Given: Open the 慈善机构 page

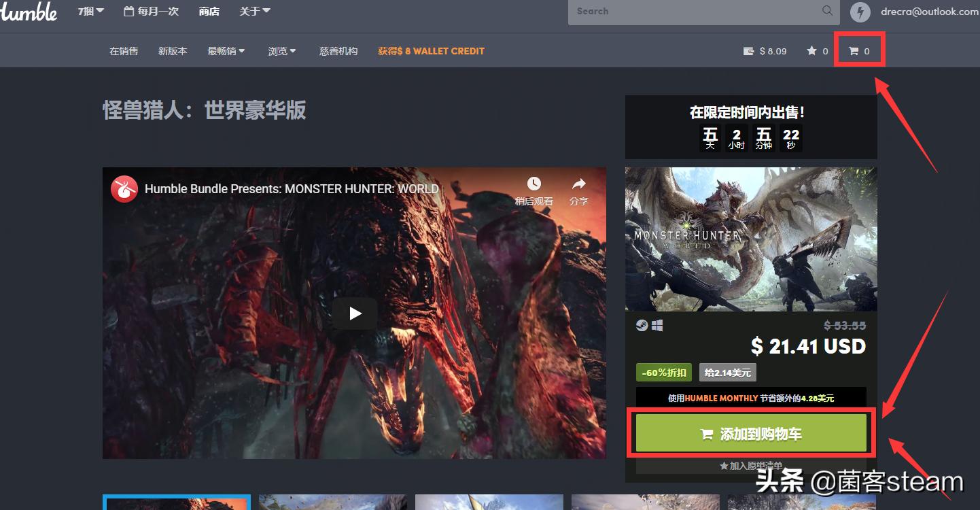Looking at the screenshot, I should pos(338,51).
